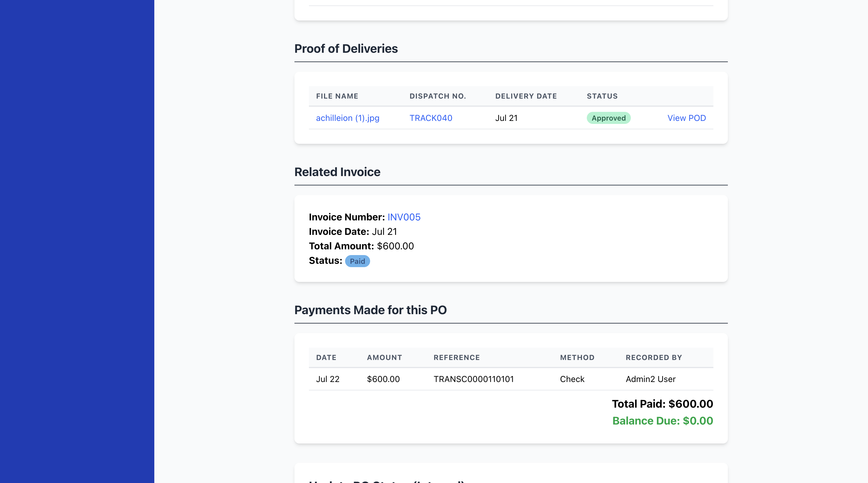Screen dimensions: 868x483
Task: Open the achilleion (1).jpg file link
Action: pyautogui.click(x=348, y=118)
